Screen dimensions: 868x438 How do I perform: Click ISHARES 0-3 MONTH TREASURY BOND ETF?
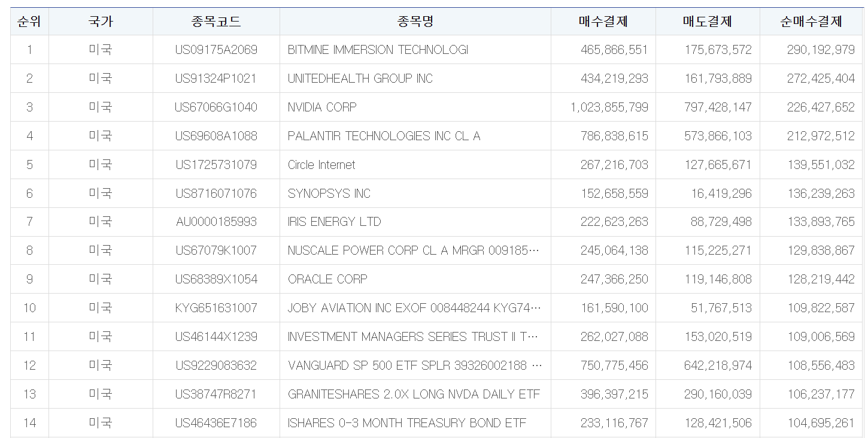click(407, 423)
